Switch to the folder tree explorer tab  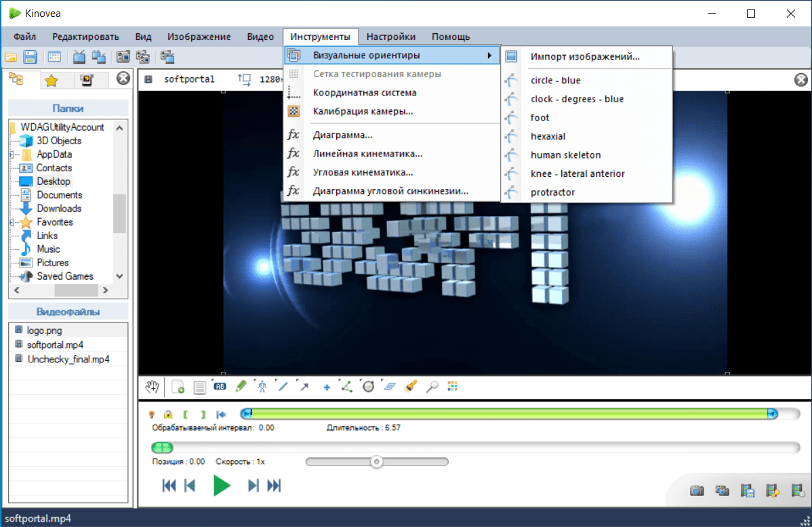16,79
